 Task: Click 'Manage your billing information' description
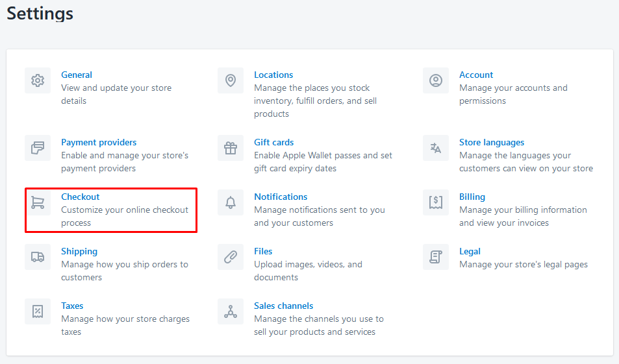(x=523, y=216)
